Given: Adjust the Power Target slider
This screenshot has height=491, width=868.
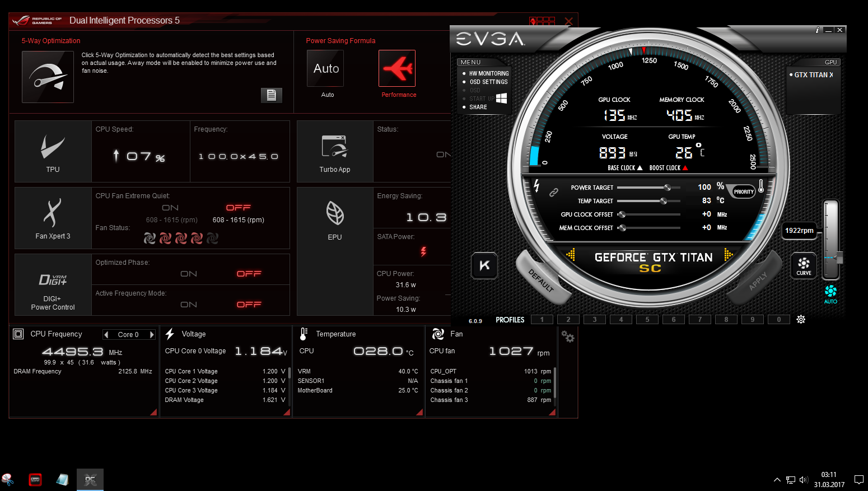Looking at the screenshot, I should 648,188.
